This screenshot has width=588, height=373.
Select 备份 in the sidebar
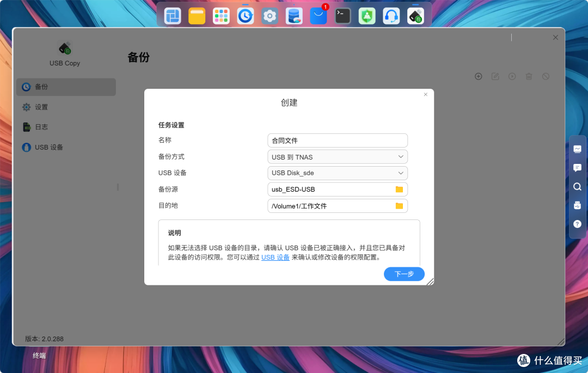point(66,87)
